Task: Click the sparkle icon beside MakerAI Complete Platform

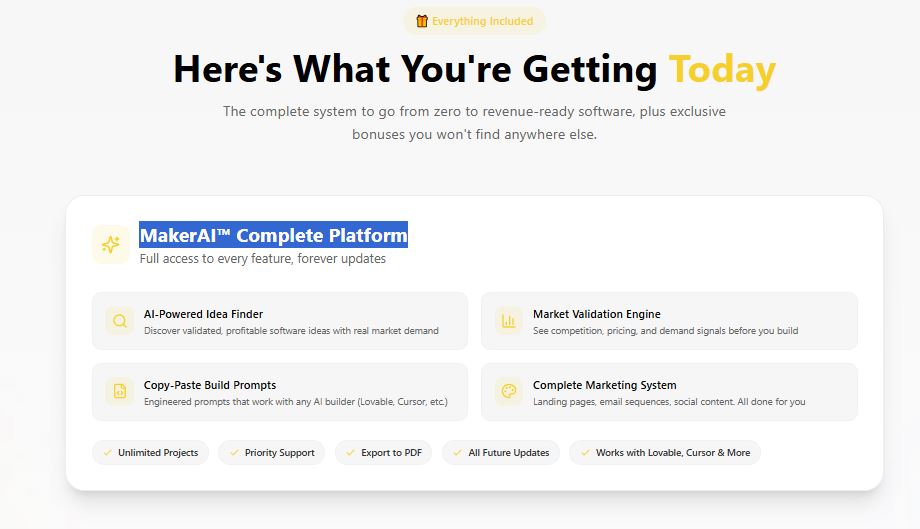Action: [x=111, y=244]
